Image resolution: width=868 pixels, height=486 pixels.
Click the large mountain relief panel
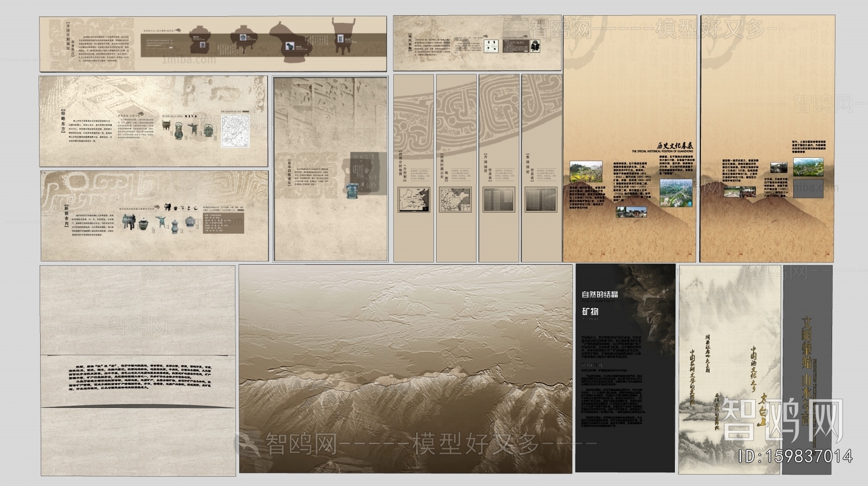[x=405, y=369]
